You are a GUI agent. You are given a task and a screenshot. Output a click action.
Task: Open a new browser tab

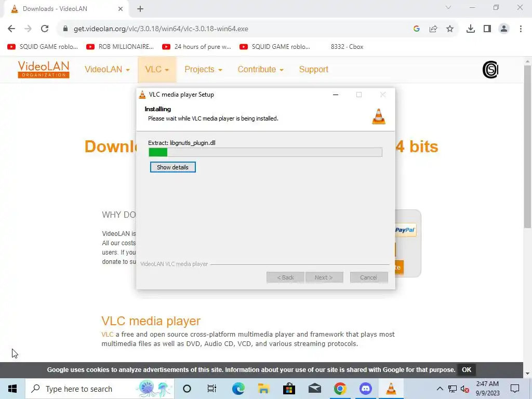[x=140, y=9]
